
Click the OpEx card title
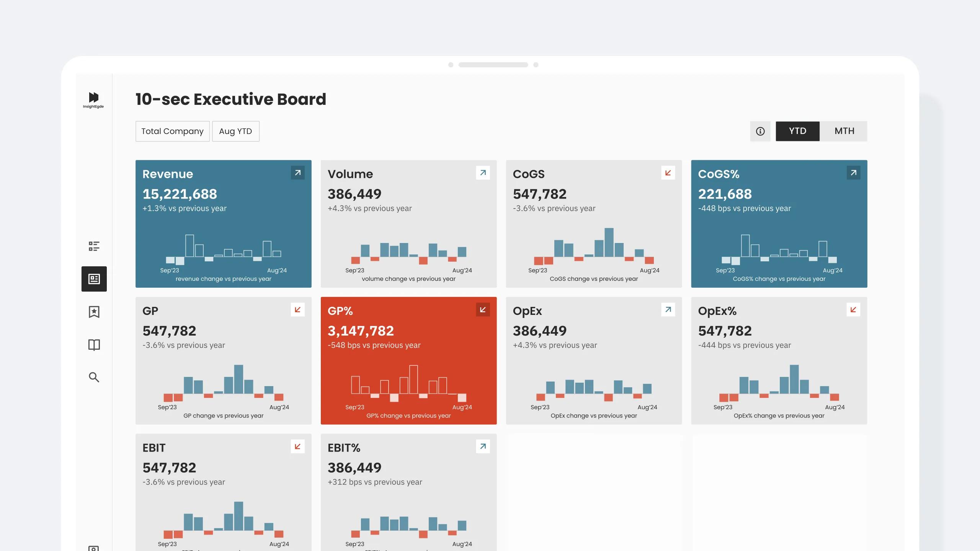(528, 311)
